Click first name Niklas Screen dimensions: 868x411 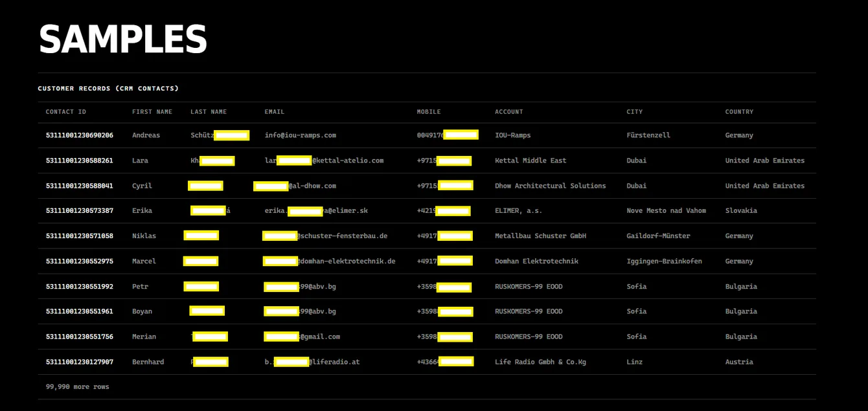tap(144, 236)
